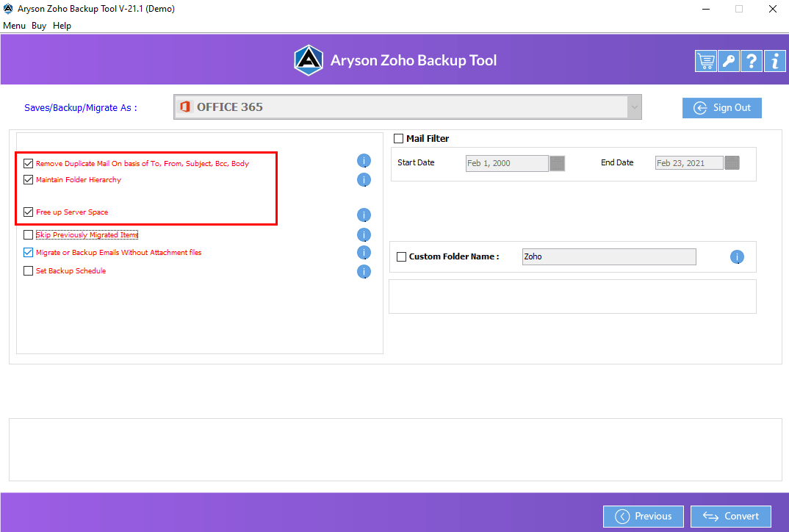Viewport: 789px width, 532px height.
Task: Enable Skip Previously Migrated Items
Action: coord(28,234)
